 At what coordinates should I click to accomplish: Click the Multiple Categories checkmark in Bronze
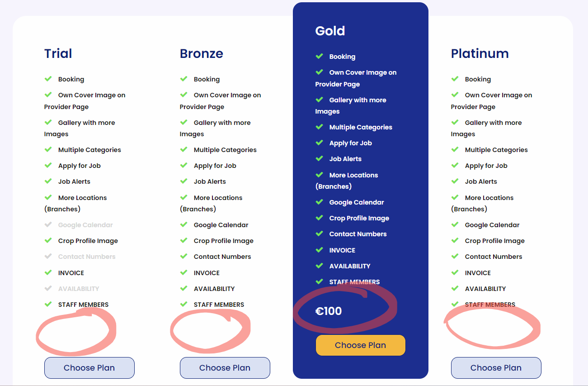[183, 149]
